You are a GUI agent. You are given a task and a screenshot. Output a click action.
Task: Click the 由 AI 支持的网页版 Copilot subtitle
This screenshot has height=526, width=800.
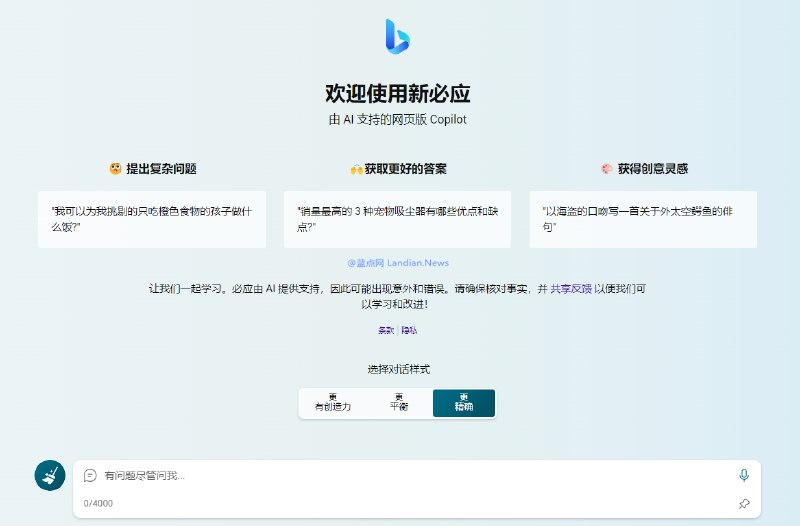tap(397, 119)
